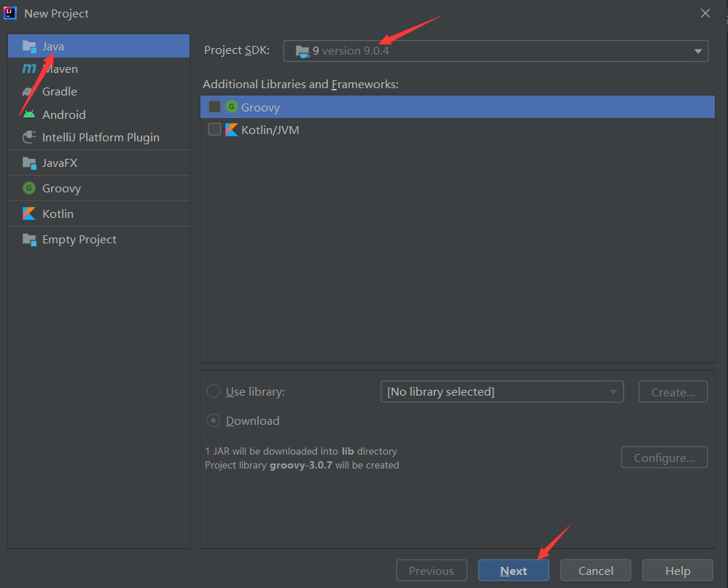Click the Groovy icon in frameworks list
Image resolution: width=728 pixels, height=588 pixels.
[x=232, y=106]
